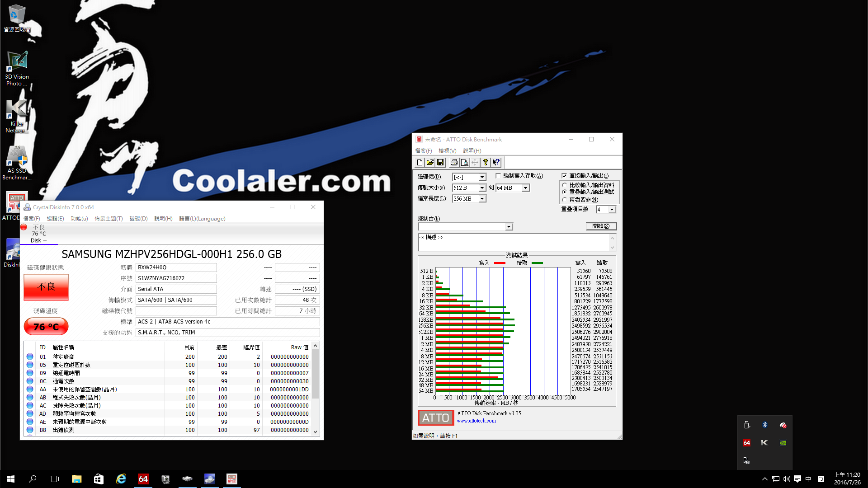868x488 pixels.
Task: Click SMART table vertical scrollbar
Action: pos(315,374)
